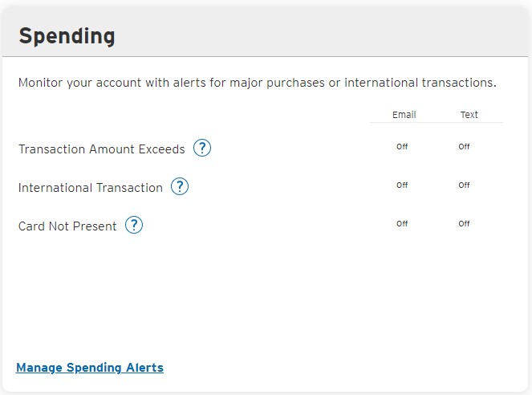Toggle Email status for Transaction Amount Exceeds

click(402, 147)
